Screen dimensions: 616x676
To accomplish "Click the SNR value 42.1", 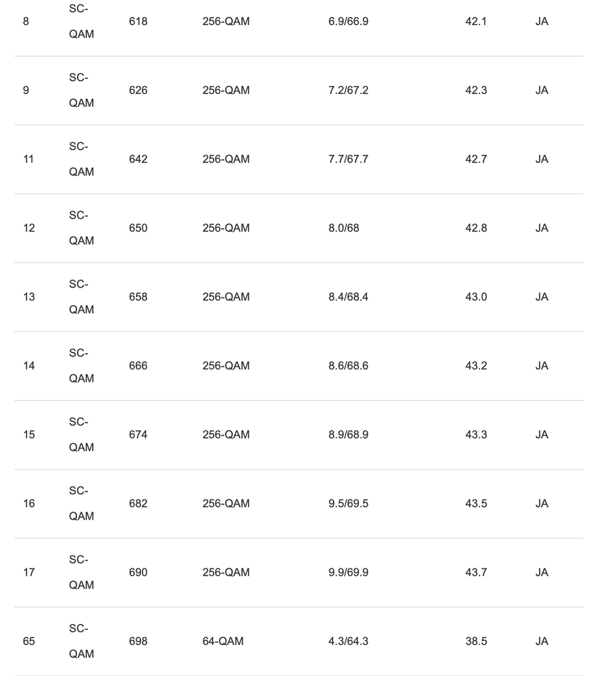I will click(476, 22).
